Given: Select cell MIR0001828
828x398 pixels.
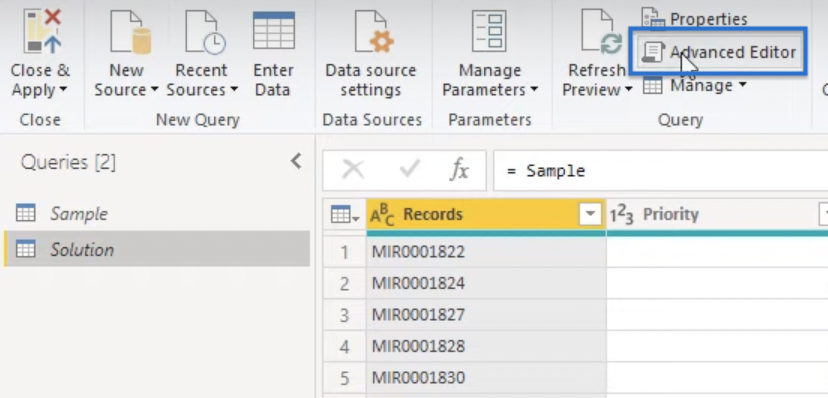Looking at the screenshot, I should [x=486, y=346].
